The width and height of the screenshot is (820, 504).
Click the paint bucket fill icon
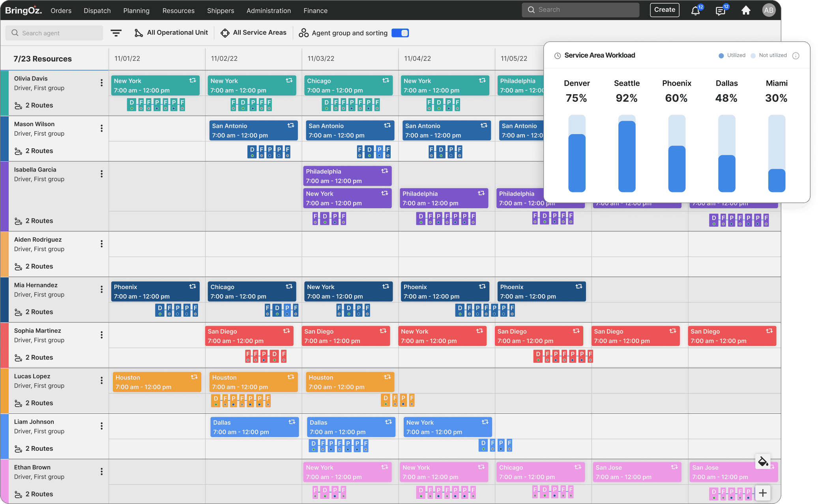pos(763,461)
